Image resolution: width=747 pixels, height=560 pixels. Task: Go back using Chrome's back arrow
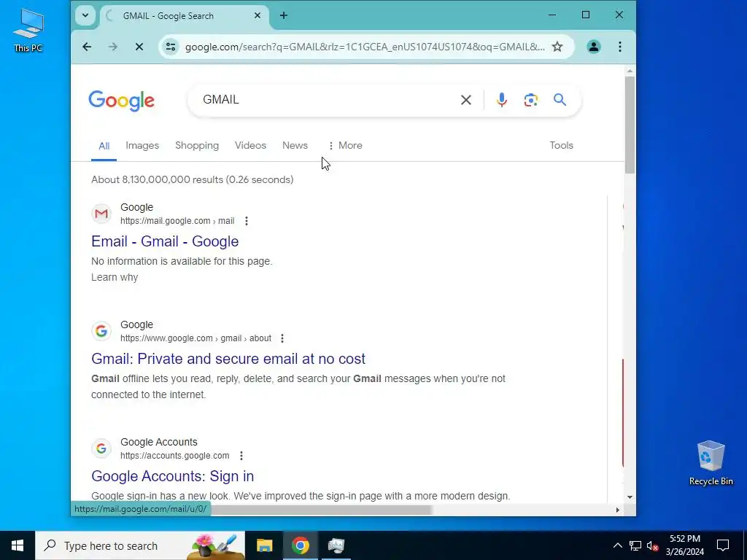coord(87,47)
